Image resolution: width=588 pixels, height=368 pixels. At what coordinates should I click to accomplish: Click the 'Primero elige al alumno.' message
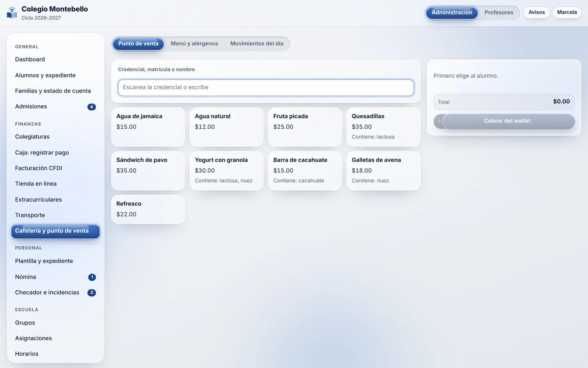466,76
